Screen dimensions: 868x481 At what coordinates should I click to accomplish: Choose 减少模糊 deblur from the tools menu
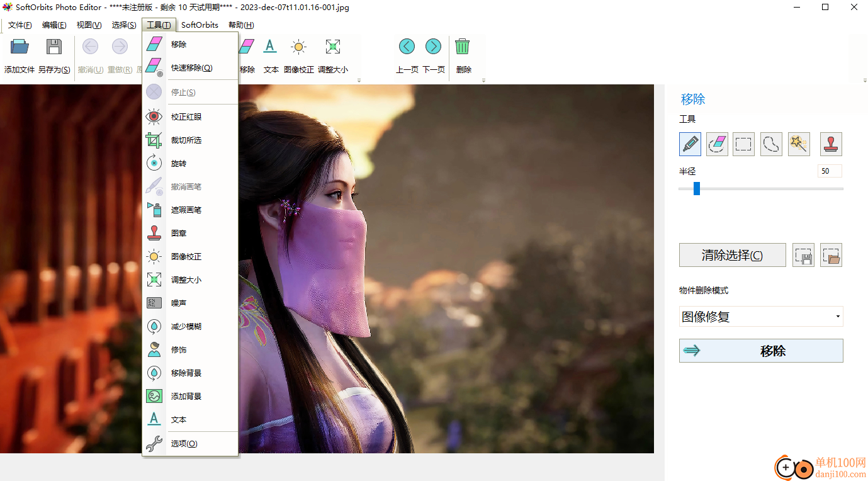pos(190,326)
